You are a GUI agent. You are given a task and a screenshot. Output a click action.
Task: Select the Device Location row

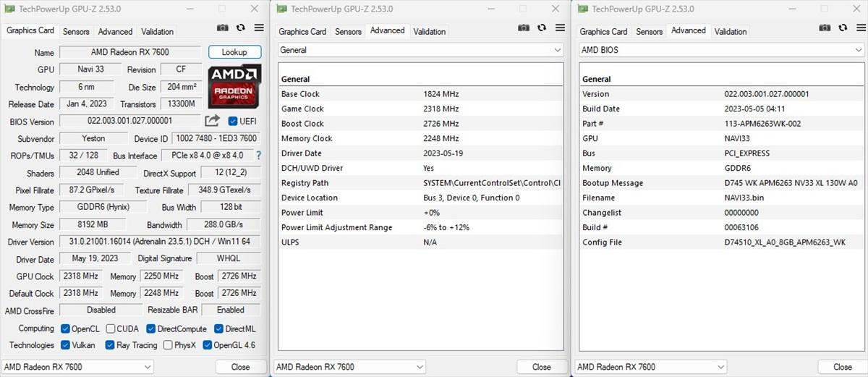(420, 198)
